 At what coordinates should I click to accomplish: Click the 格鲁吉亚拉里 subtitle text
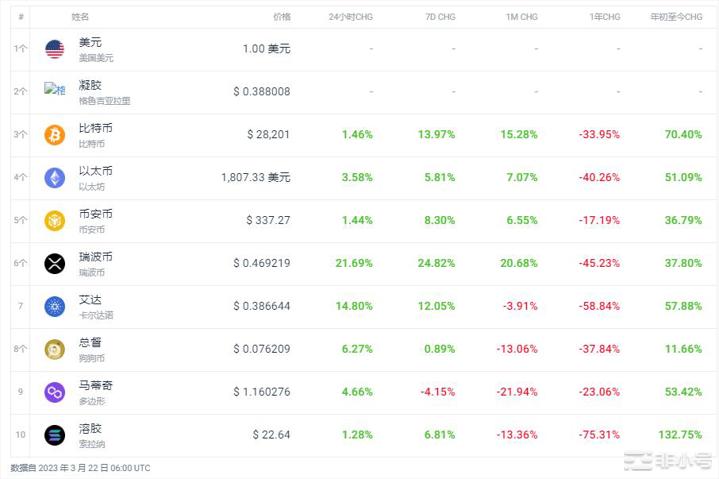(105, 101)
